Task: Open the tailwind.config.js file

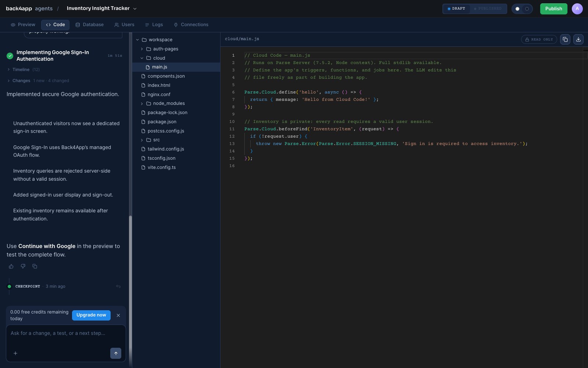Action: (176, 149)
